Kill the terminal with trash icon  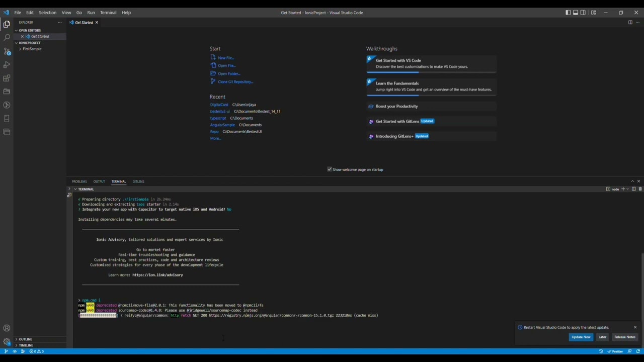(x=640, y=189)
